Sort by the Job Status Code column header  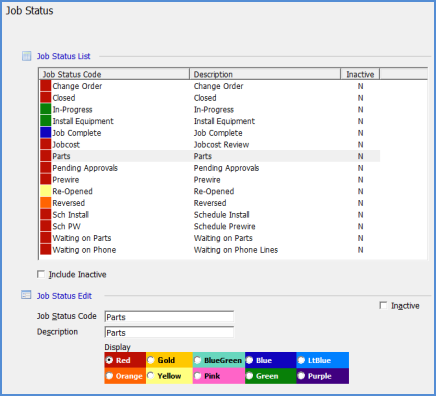pos(114,74)
